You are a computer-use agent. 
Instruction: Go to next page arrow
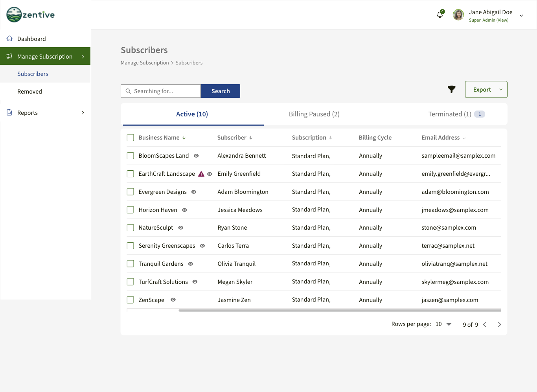click(499, 324)
